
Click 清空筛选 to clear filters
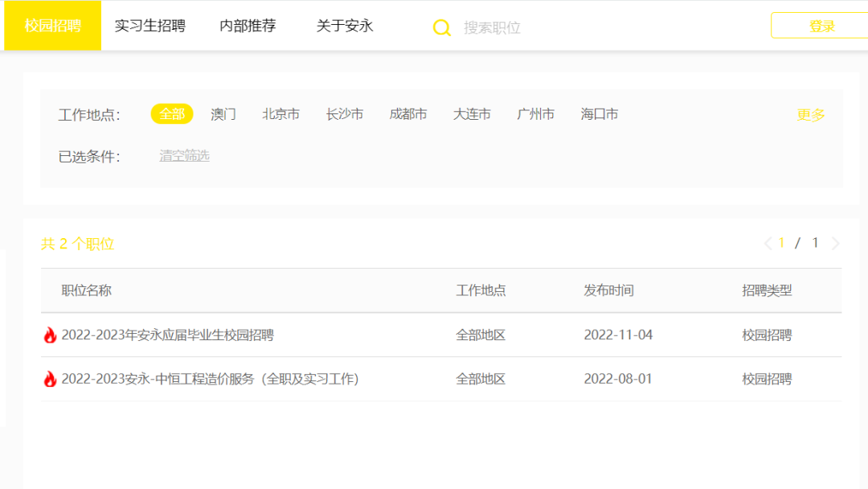click(x=184, y=155)
